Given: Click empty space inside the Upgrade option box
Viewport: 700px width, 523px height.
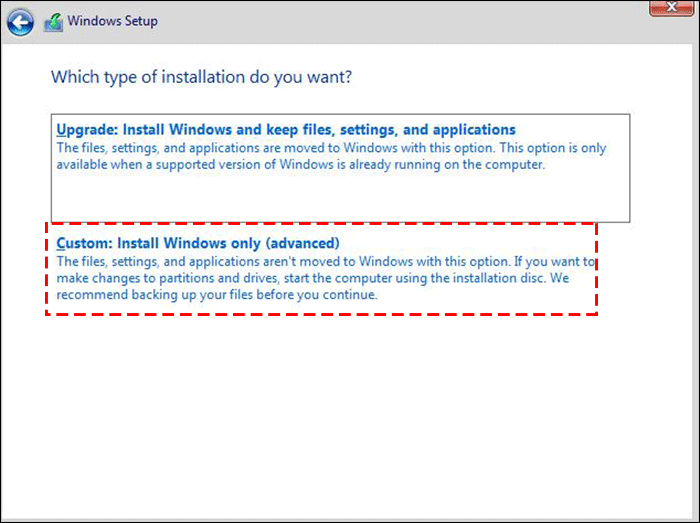Looking at the screenshot, I should pos(340,197).
